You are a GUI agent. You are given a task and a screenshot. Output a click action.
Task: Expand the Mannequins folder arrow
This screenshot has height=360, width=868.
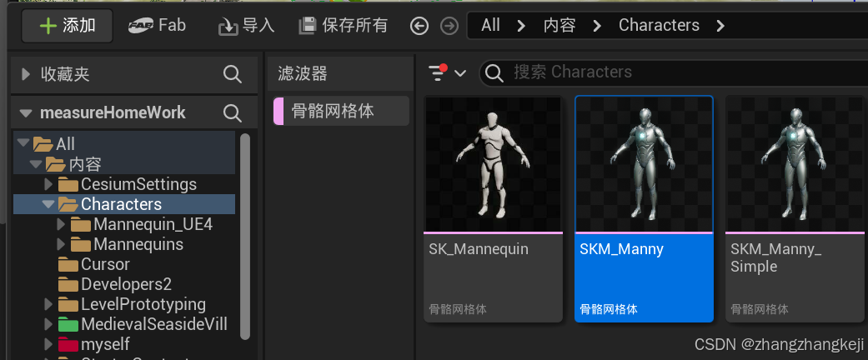click(x=61, y=244)
